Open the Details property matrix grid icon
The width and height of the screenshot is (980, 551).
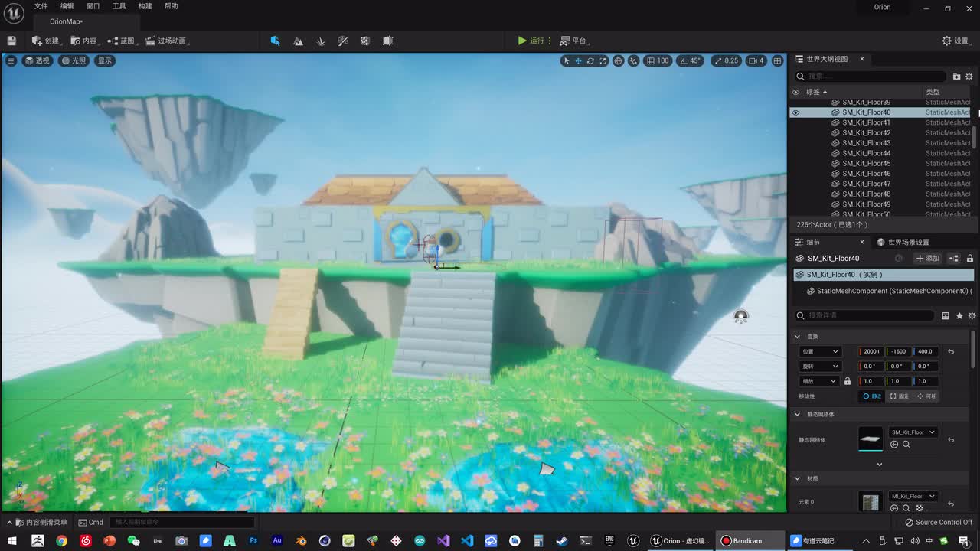tap(946, 315)
